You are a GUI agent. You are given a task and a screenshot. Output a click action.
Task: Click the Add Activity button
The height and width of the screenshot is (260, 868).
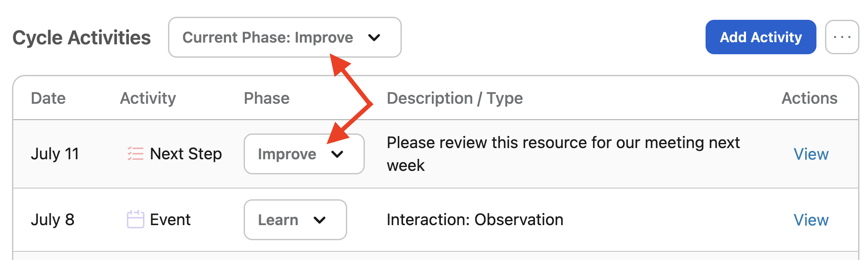761,37
